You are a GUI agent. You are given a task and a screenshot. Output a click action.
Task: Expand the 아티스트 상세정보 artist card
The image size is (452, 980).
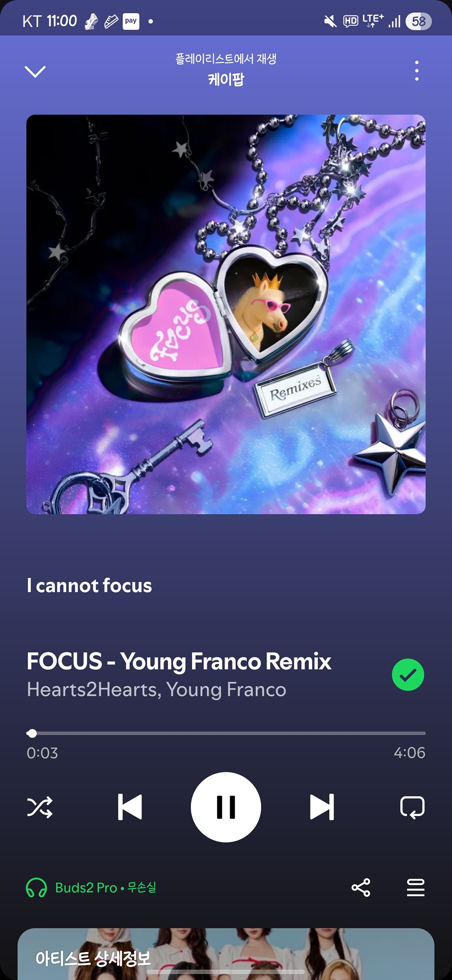click(226, 954)
